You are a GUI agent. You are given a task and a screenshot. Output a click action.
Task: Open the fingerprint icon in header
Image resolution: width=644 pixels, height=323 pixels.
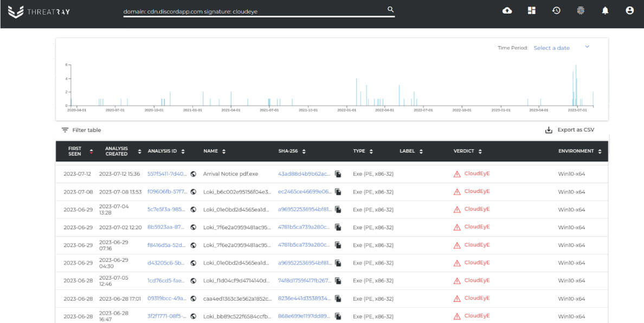coord(581,11)
